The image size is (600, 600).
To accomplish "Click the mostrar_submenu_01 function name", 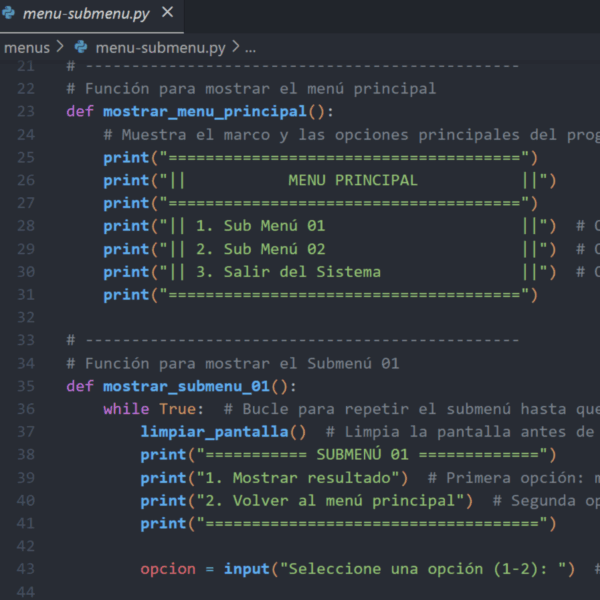I will [186, 386].
